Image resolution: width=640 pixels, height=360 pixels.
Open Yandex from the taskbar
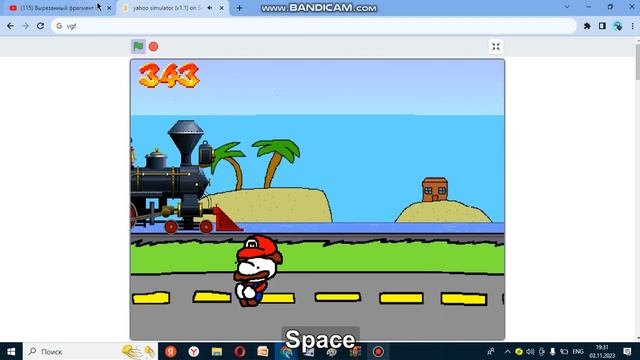(x=171, y=351)
